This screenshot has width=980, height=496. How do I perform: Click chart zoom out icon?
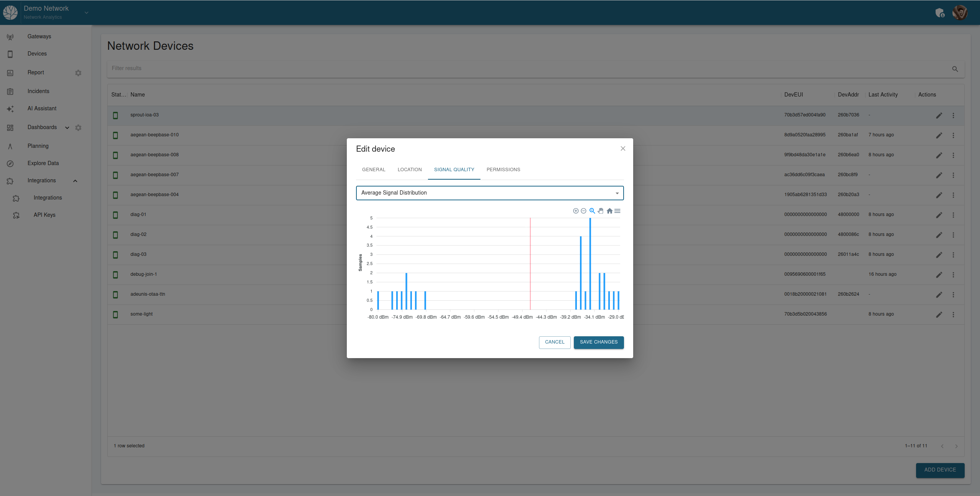coord(583,211)
